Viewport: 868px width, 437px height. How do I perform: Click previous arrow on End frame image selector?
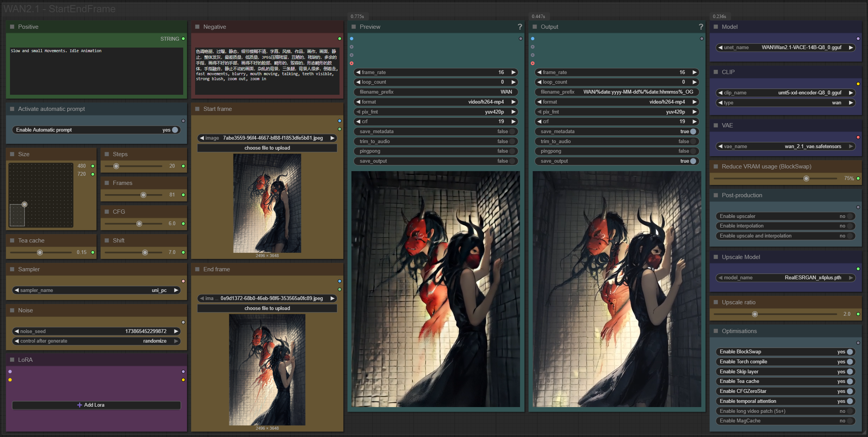pos(202,298)
